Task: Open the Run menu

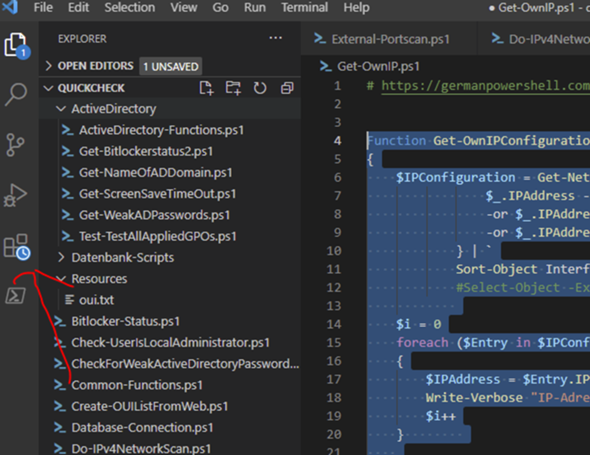Action: tap(255, 7)
